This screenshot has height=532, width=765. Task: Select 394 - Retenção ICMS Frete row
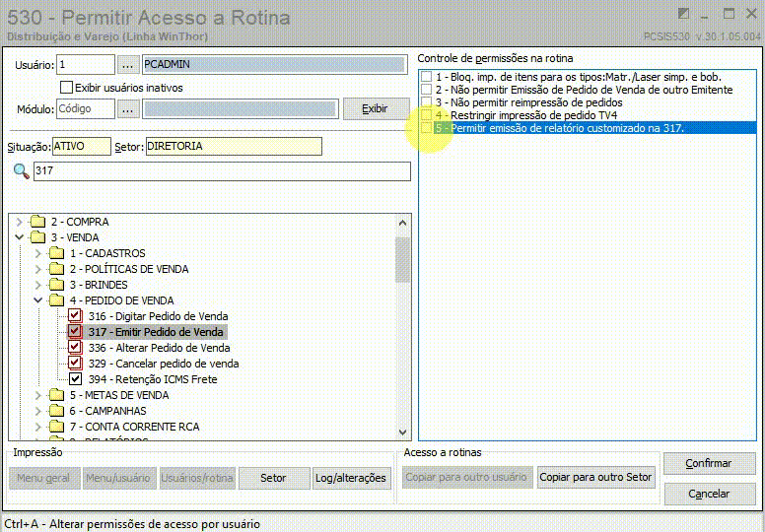tap(153, 379)
